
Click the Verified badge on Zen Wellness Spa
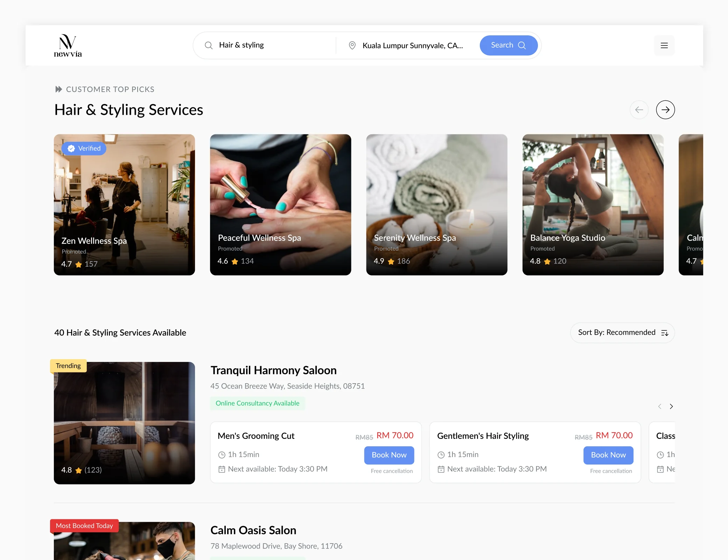coord(84,148)
